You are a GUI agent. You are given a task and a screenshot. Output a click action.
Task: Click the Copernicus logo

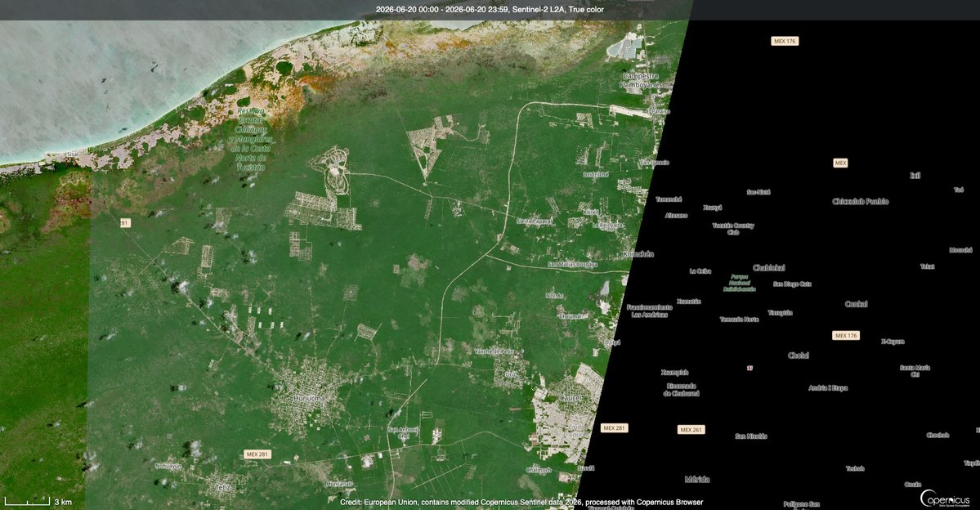pos(944,498)
